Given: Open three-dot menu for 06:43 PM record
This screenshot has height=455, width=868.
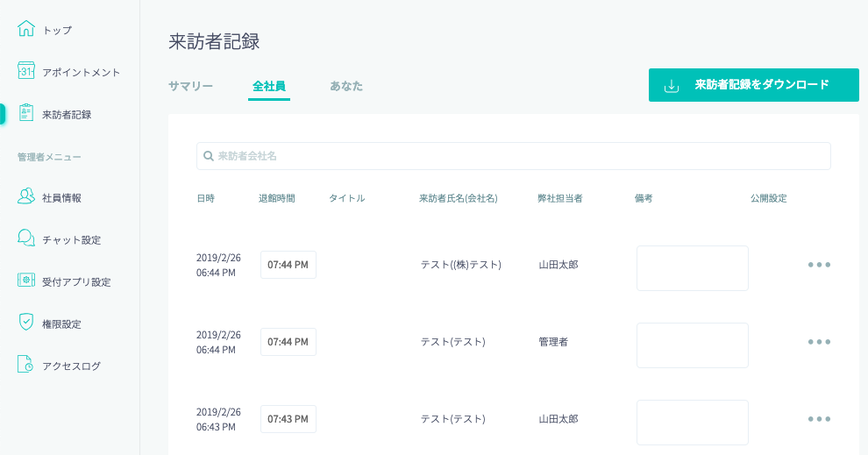Looking at the screenshot, I should (819, 419).
